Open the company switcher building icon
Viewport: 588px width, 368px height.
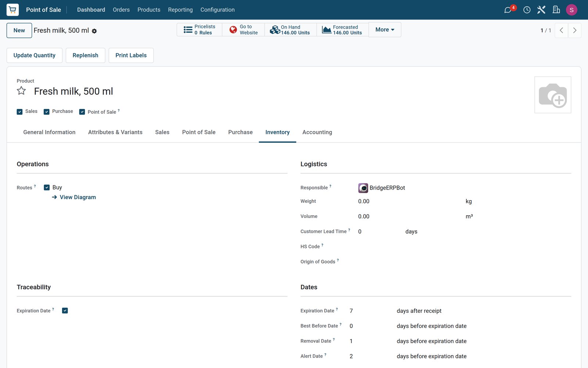pyautogui.click(x=556, y=10)
